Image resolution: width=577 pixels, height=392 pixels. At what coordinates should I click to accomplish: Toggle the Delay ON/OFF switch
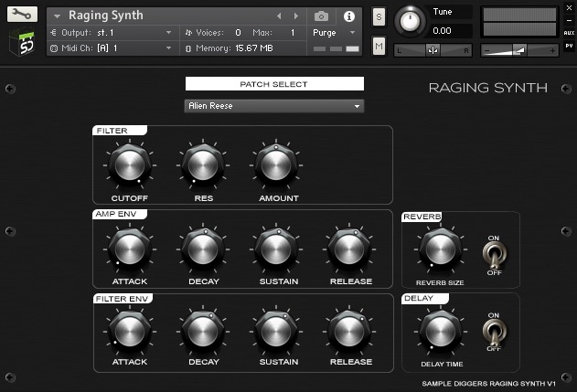coord(494,332)
